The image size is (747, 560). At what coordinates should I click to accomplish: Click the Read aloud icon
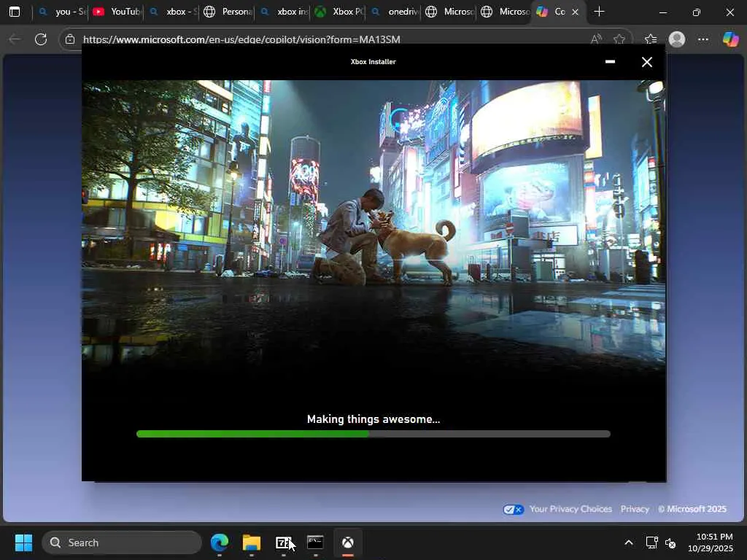click(596, 39)
